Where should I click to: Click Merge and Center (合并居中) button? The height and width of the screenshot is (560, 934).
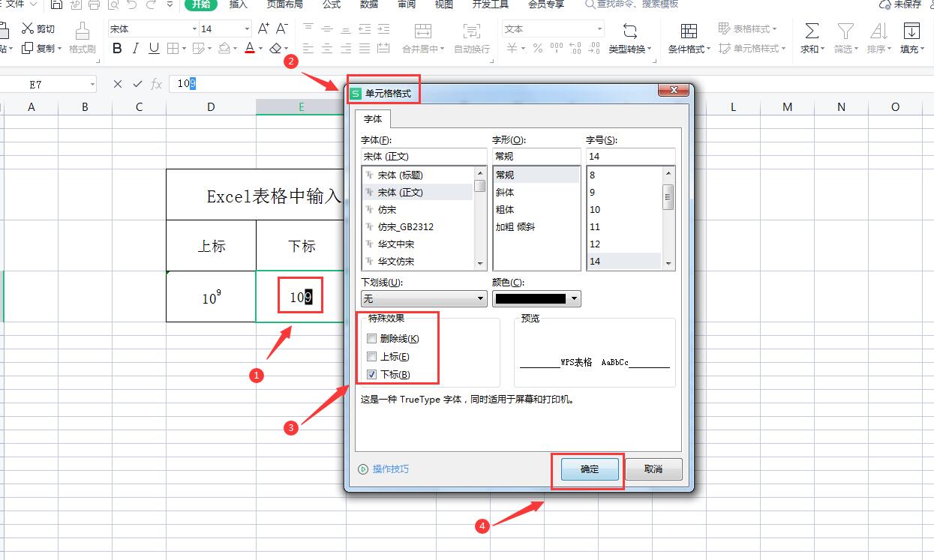422,37
